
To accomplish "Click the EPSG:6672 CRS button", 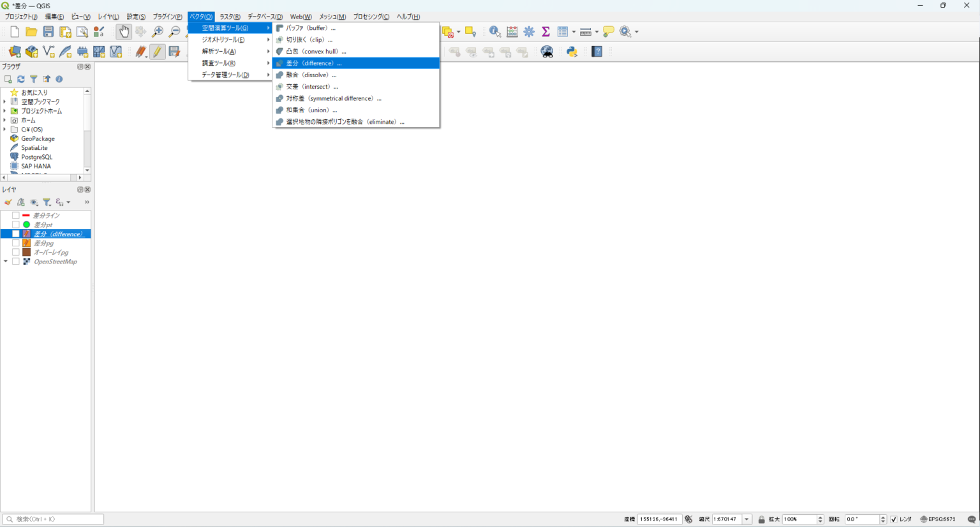I will tap(938, 519).
